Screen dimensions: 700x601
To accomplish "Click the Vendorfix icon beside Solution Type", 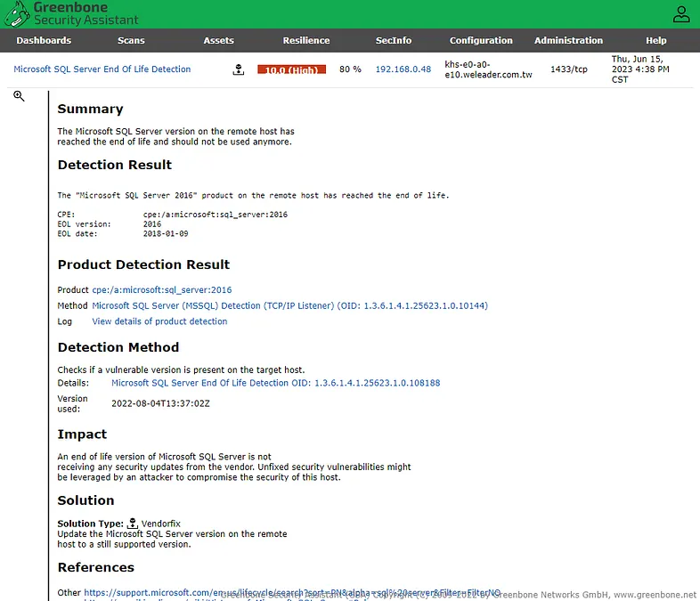I will tap(133, 523).
